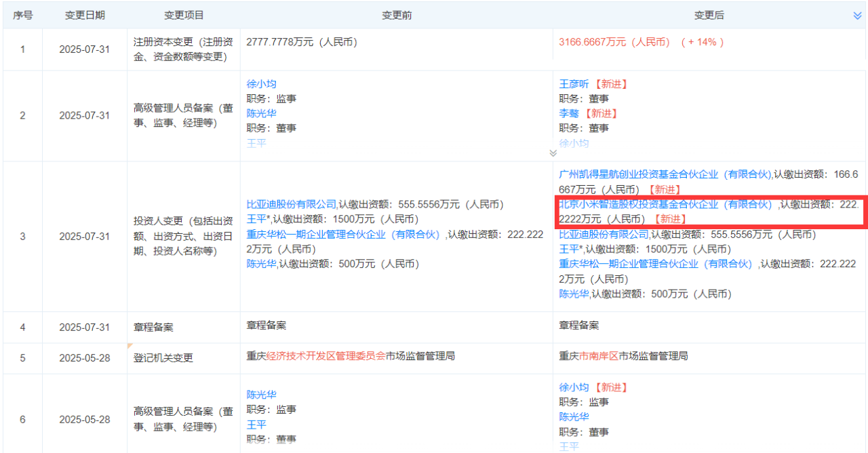Click date 2025-07-31 in row 3

(x=84, y=237)
